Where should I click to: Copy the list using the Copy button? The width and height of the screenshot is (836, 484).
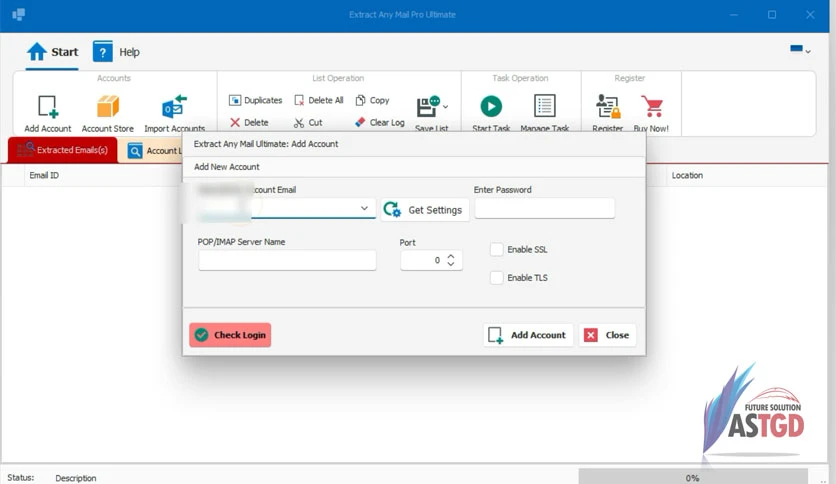pyautogui.click(x=372, y=100)
